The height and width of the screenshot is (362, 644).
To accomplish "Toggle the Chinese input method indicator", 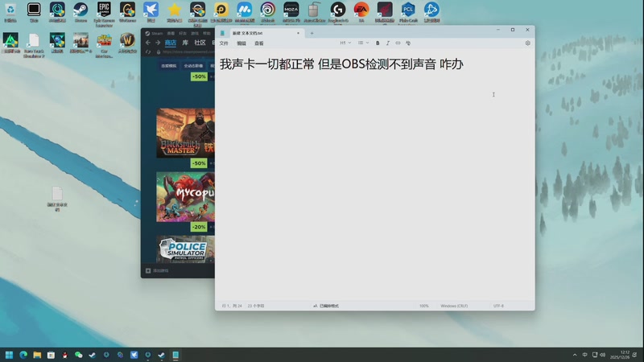I will (585, 355).
